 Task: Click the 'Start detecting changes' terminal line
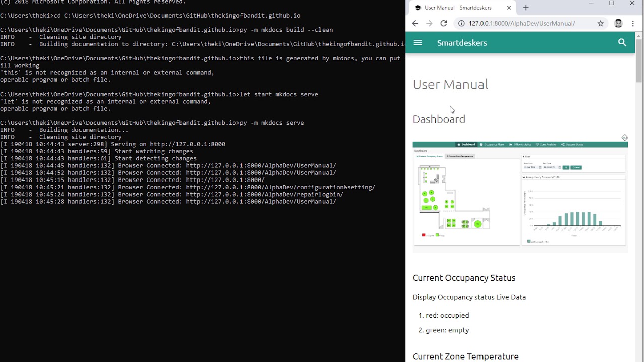98,158
